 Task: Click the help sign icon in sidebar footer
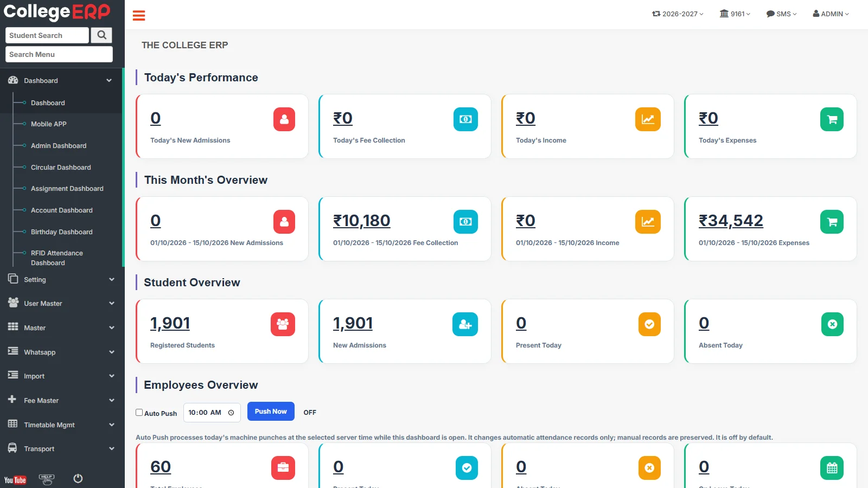47,479
